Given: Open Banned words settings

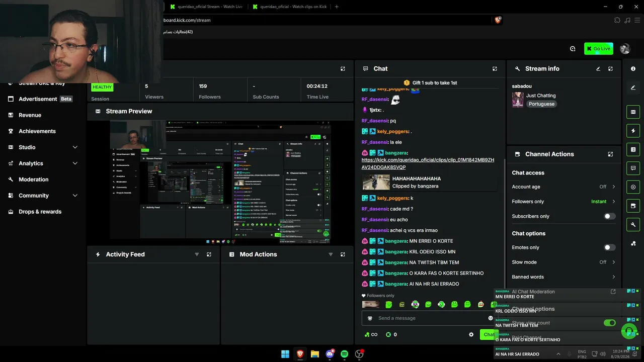Looking at the screenshot, I should [x=563, y=277].
